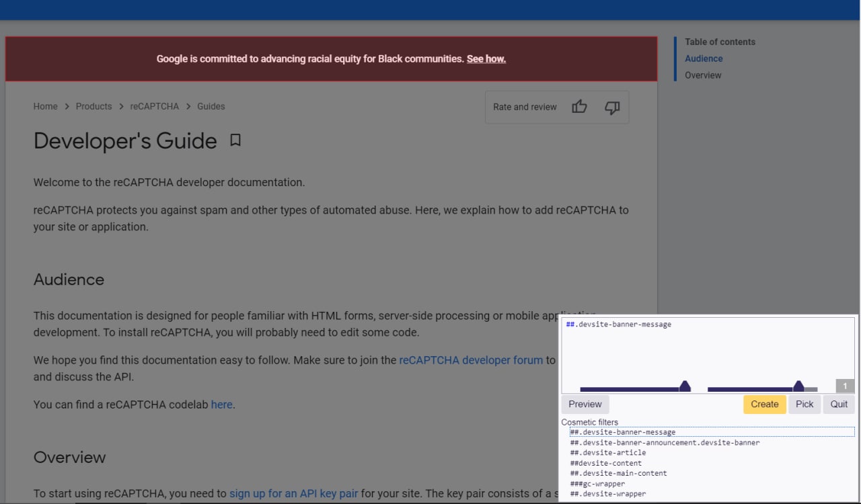Click the right specificity slider handle
The height and width of the screenshot is (504, 861).
[798, 386]
